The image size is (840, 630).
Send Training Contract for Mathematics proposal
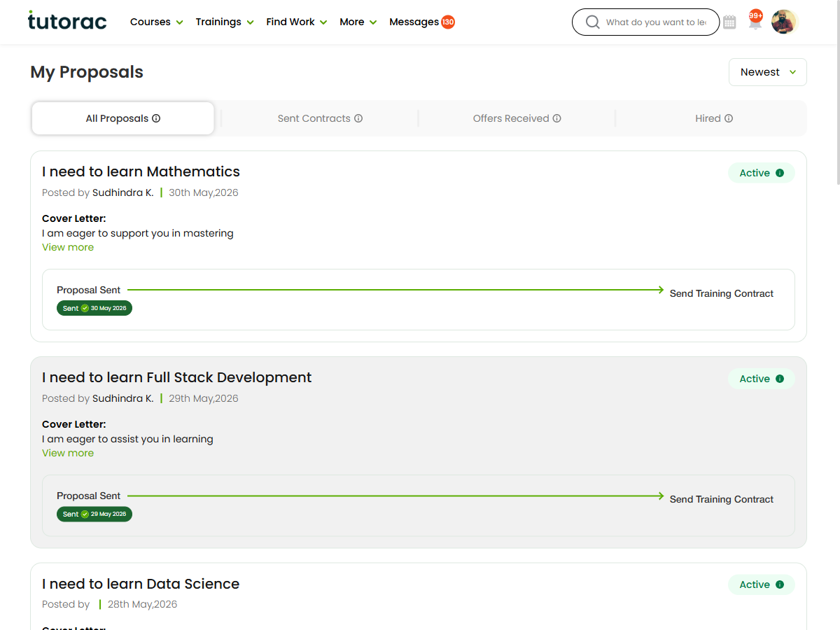(x=721, y=293)
